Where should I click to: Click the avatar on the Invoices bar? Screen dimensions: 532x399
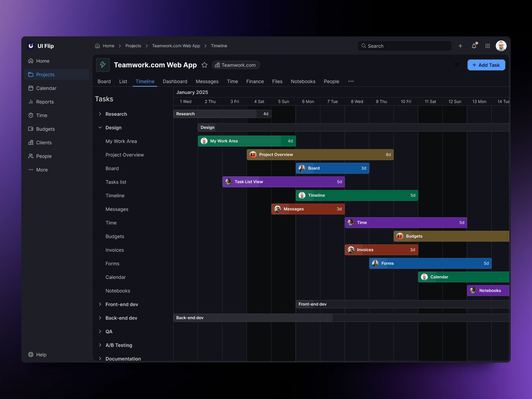[351, 250]
